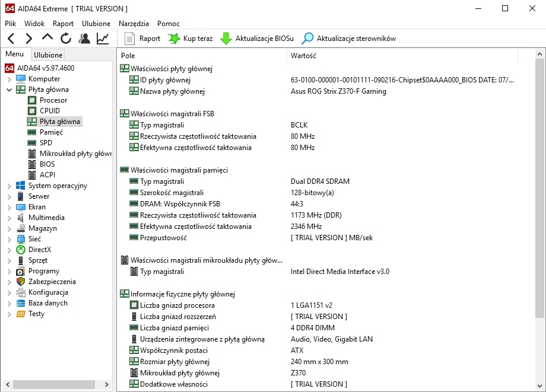Screen dimensions: 546x392
Task: Click the Pole column header
Action: [202, 56]
